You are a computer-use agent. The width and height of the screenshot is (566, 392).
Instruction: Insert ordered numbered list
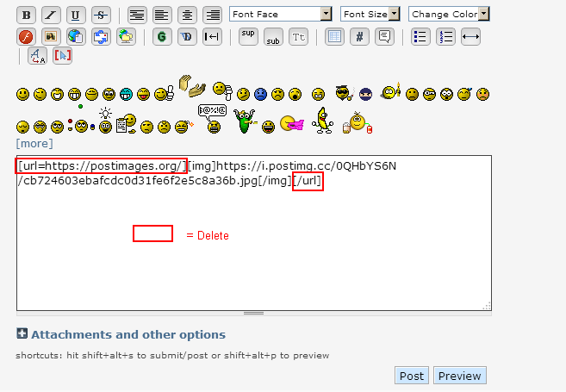point(445,36)
